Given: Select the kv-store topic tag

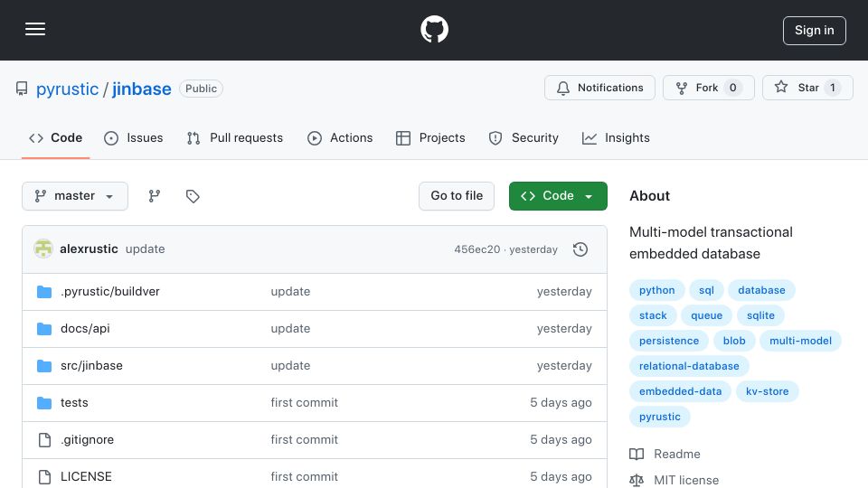Looking at the screenshot, I should click(768, 391).
